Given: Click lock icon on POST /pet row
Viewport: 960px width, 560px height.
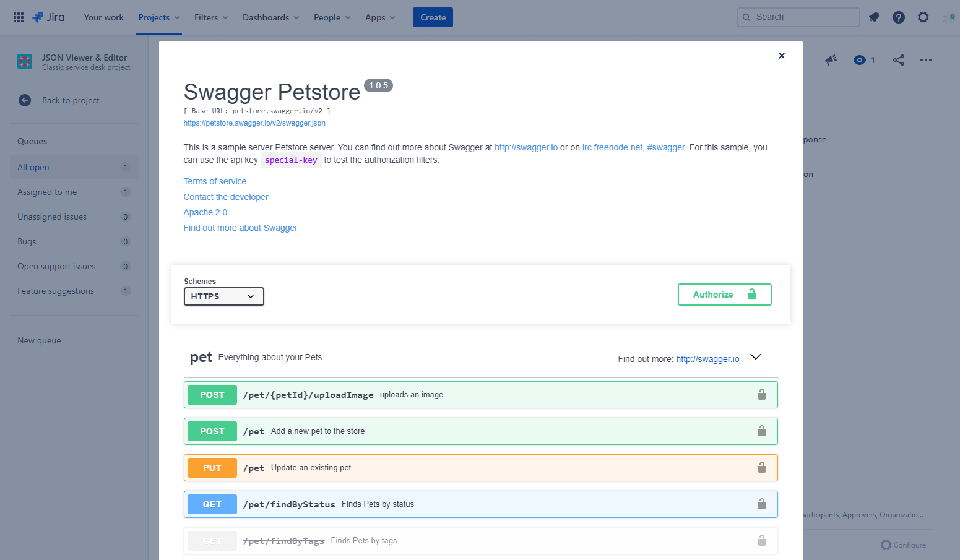Looking at the screenshot, I should (x=762, y=431).
